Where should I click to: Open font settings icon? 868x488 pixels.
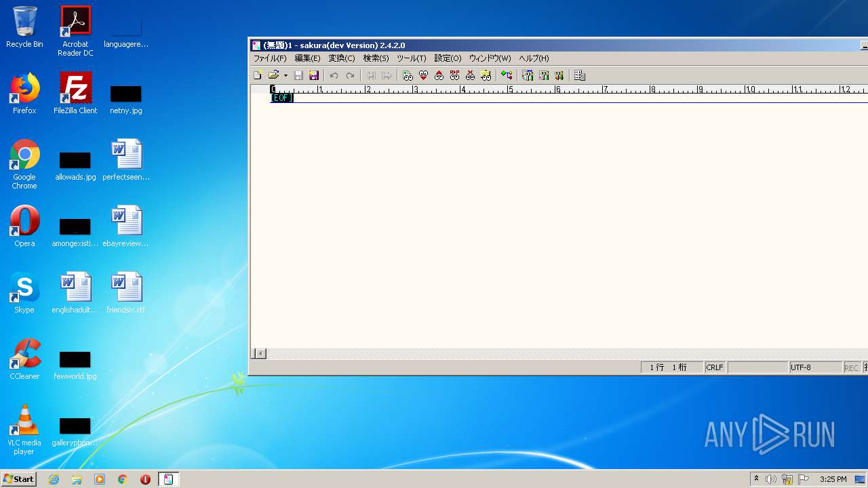tap(559, 75)
